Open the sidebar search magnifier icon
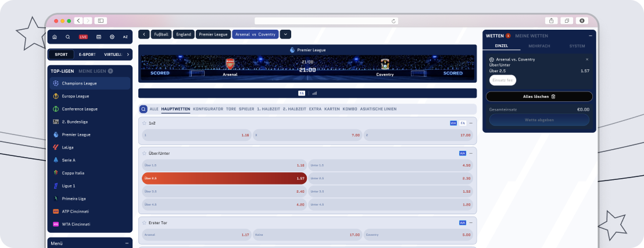This screenshot has height=248, width=644. (x=68, y=37)
